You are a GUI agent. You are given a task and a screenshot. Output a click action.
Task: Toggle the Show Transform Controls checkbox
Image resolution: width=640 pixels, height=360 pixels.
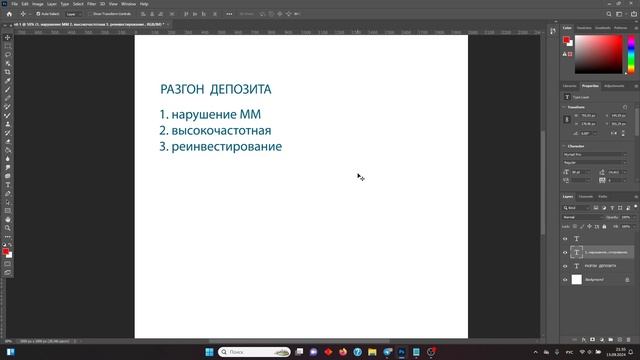(x=90, y=14)
